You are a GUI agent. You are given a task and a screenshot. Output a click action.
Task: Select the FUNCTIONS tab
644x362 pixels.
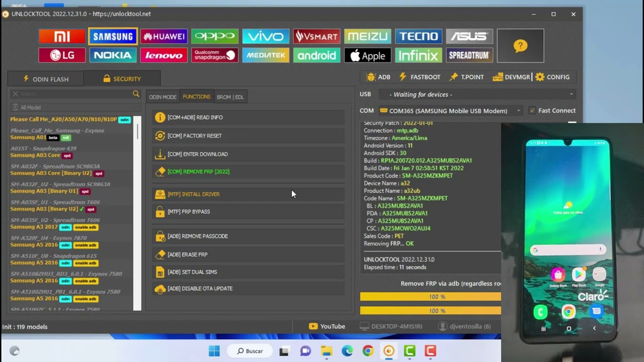click(197, 97)
